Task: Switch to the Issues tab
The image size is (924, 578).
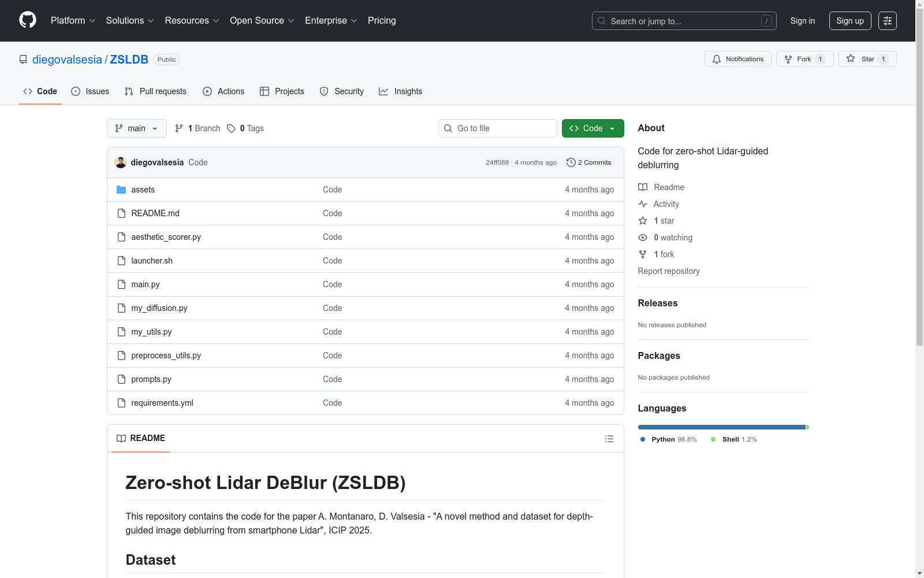Action: [90, 91]
